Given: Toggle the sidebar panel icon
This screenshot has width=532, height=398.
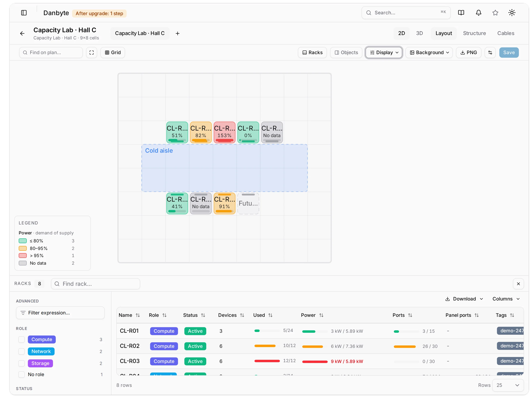Looking at the screenshot, I should [x=24, y=13].
